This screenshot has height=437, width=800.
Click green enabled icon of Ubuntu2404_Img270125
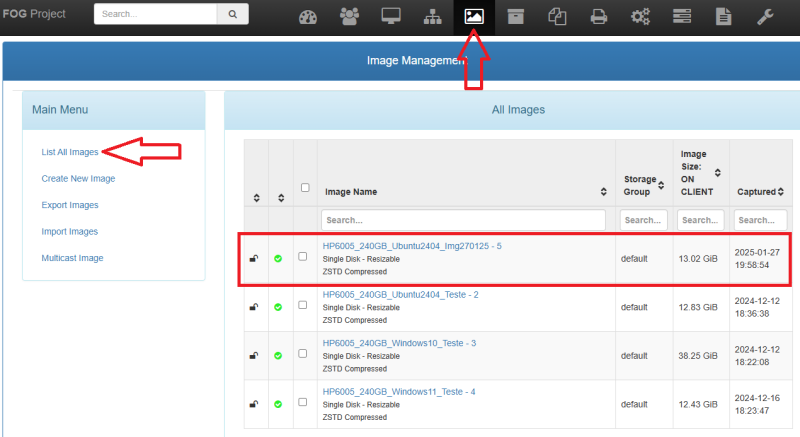tap(278, 259)
